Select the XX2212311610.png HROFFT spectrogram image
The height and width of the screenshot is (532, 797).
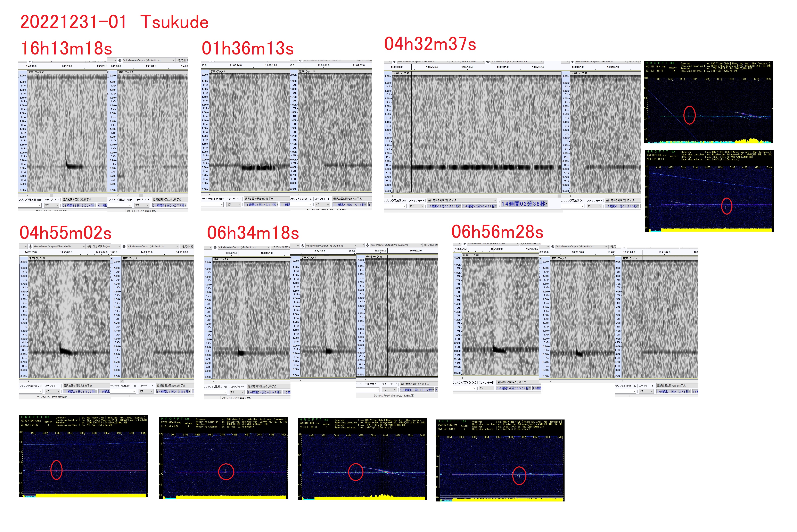pos(708,102)
